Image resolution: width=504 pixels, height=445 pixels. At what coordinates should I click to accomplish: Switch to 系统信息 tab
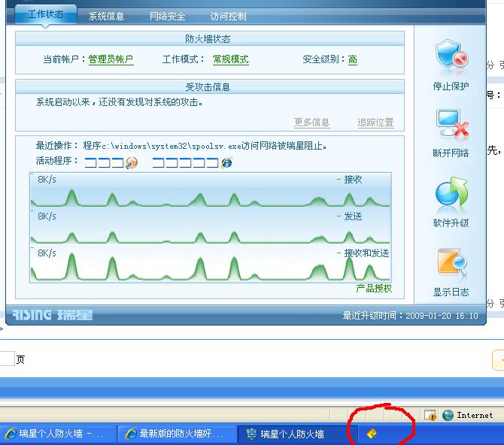pyautogui.click(x=106, y=16)
